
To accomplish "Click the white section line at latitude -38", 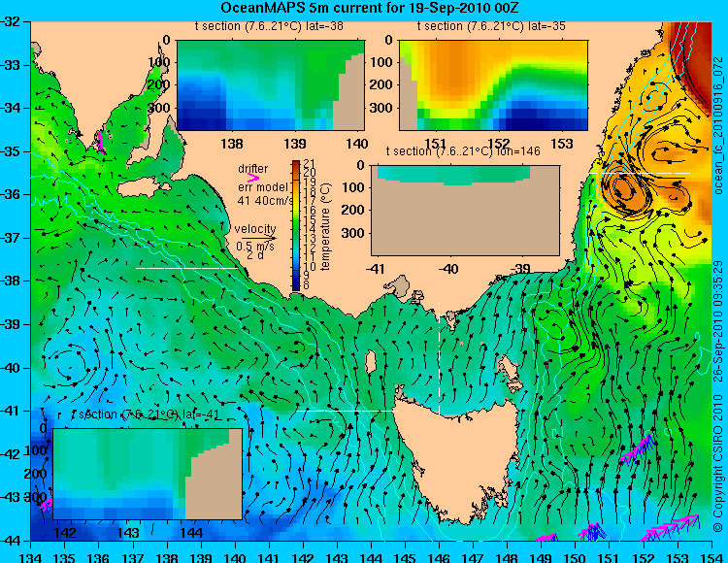I will coord(187,268).
